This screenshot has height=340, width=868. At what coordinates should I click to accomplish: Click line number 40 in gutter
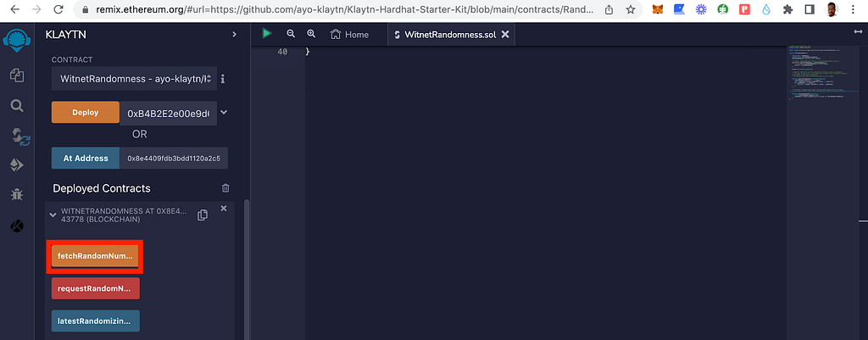pyautogui.click(x=282, y=52)
